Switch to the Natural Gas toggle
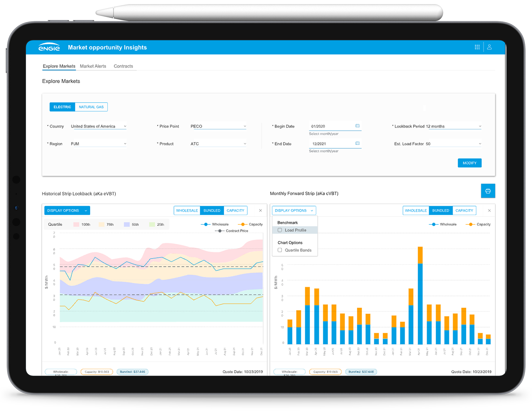Image resolution: width=532 pixels, height=416 pixels. tap(91, 107)
